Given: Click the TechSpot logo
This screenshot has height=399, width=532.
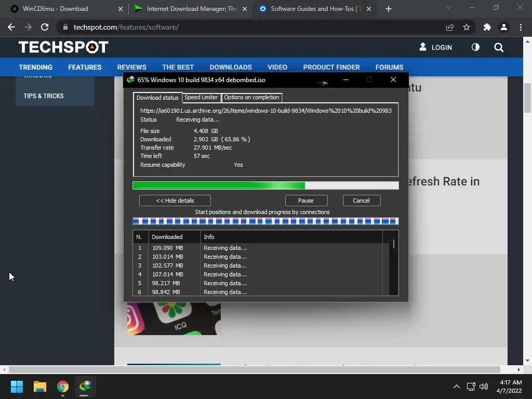Looking at the screenshot, I should 63,47.
